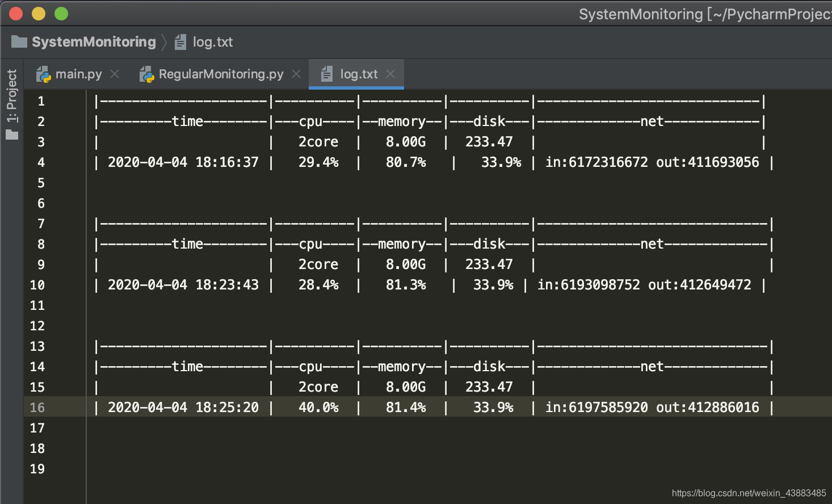Open the main.py editor tab
The width and height of the screenshot is (832, 504).
[79, 74]
